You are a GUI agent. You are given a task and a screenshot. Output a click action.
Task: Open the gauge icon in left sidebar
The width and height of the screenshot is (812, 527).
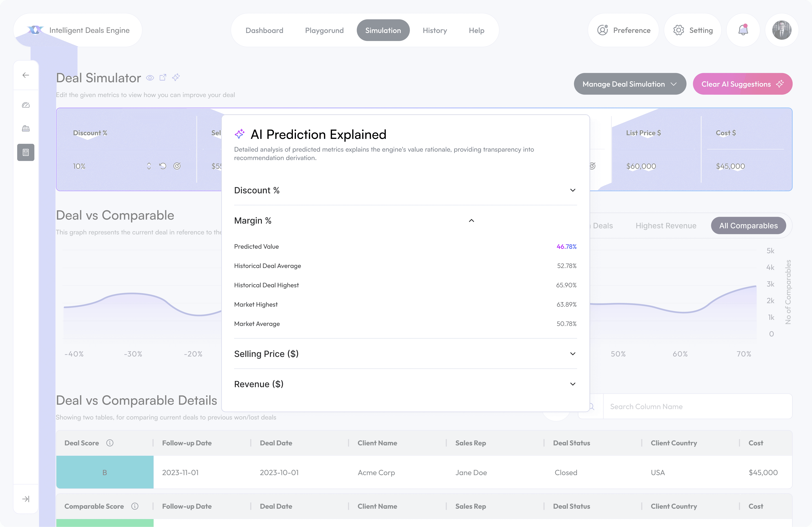(26, 105)
